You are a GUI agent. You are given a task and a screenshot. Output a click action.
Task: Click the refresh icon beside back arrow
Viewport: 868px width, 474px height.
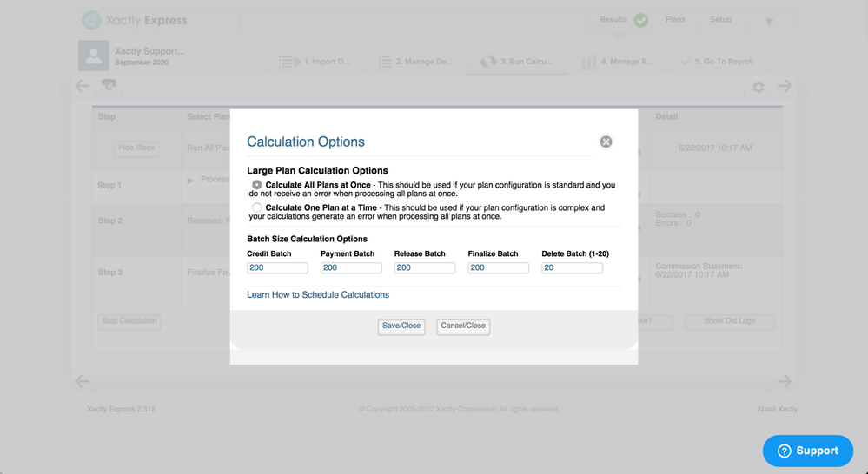coord(109,85)
